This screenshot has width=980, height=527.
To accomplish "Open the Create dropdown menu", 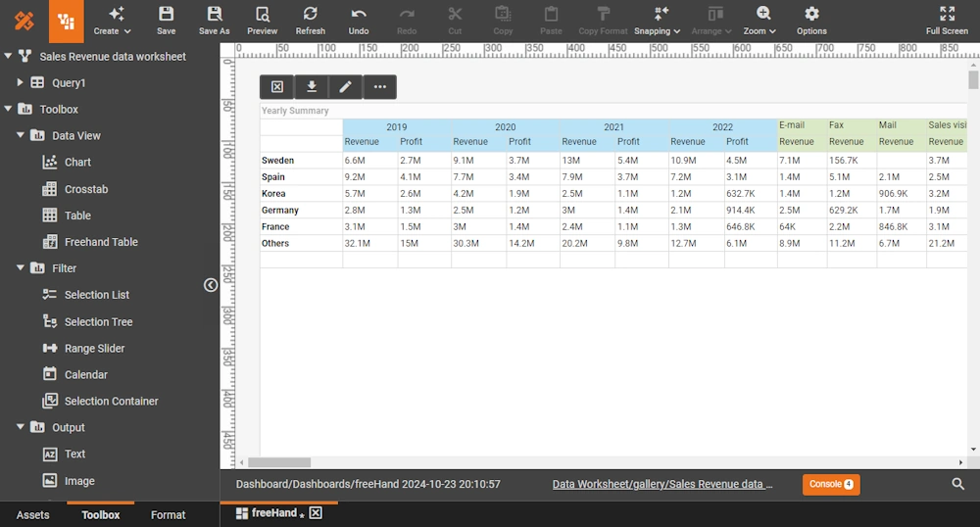I will [113, 20].
